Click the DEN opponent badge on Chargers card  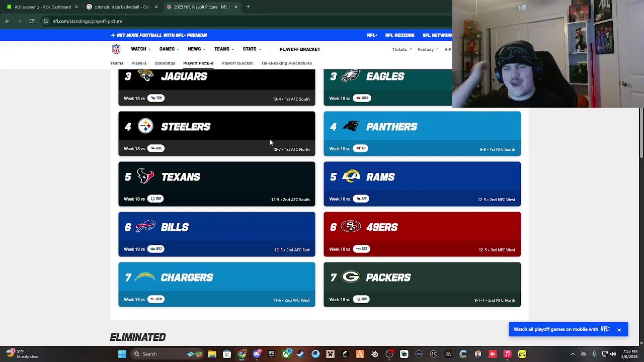156,299
